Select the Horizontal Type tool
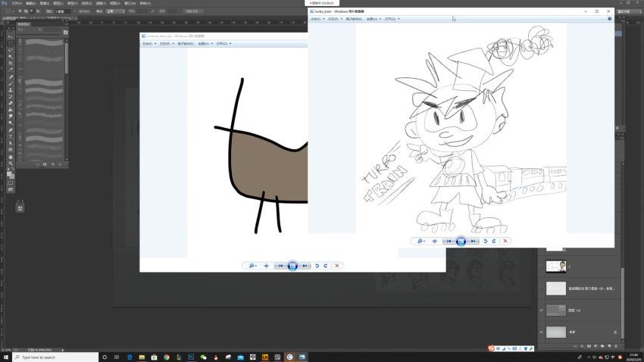The height and width of the screenshot is (362, 644). point(11,136)
